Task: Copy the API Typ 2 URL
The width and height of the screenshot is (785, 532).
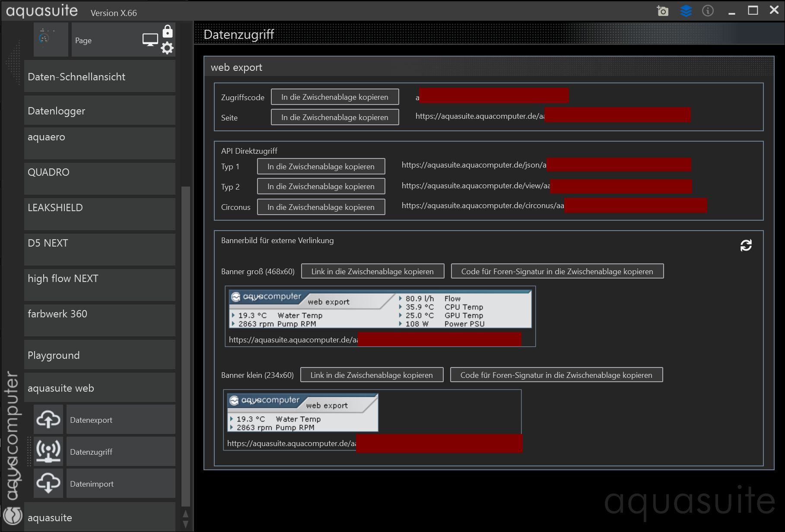Action: 321,186
